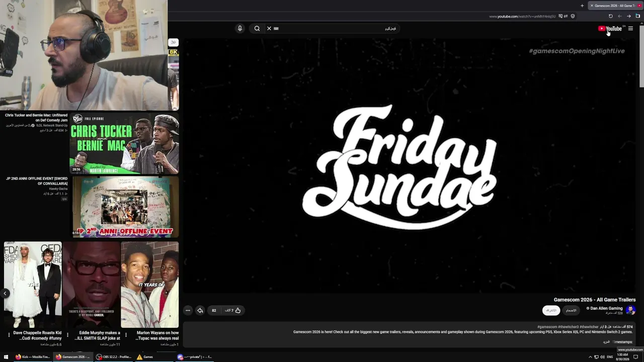This screenshot has width=644, height=362.
Task: Open the JP 2ND ANNI OFFLINE EVENT title
Action: click(37, 181)
